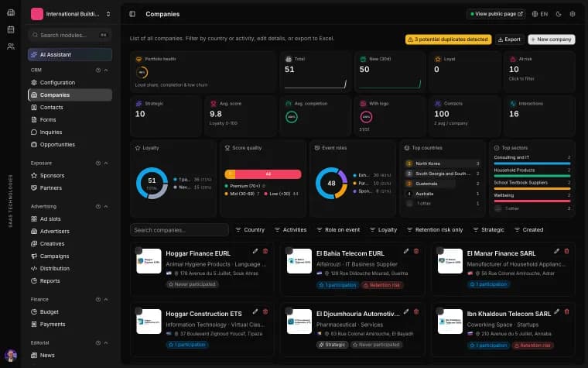Collapse sidebar panel icon beside Companies title
Image resolution: width=588 pixels, height=368 pixels.
[132, 14]
